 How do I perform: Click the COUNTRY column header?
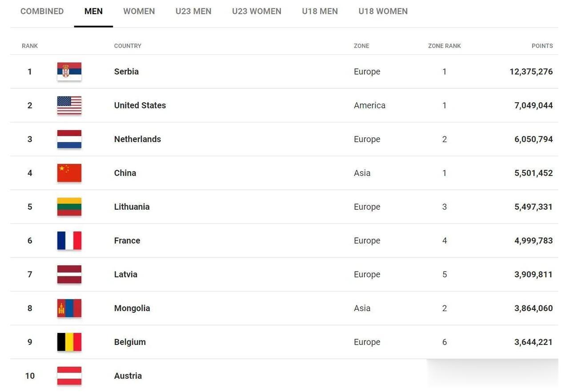click(x=128, y=46)
